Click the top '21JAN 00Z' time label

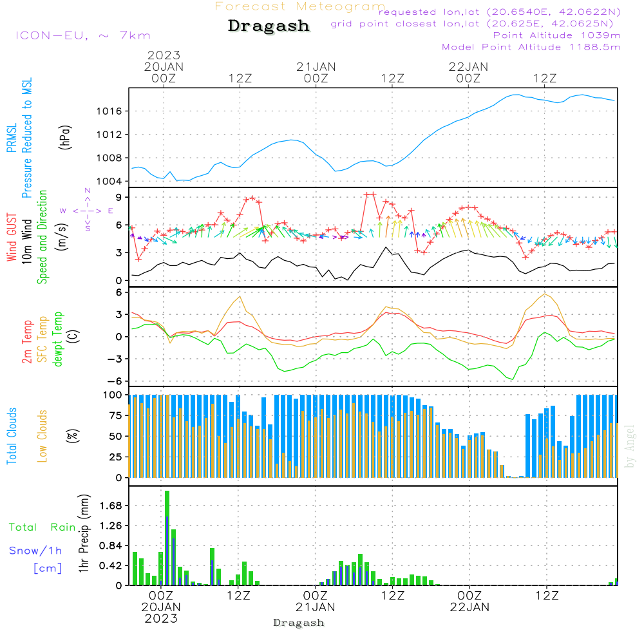pos(316,72)
